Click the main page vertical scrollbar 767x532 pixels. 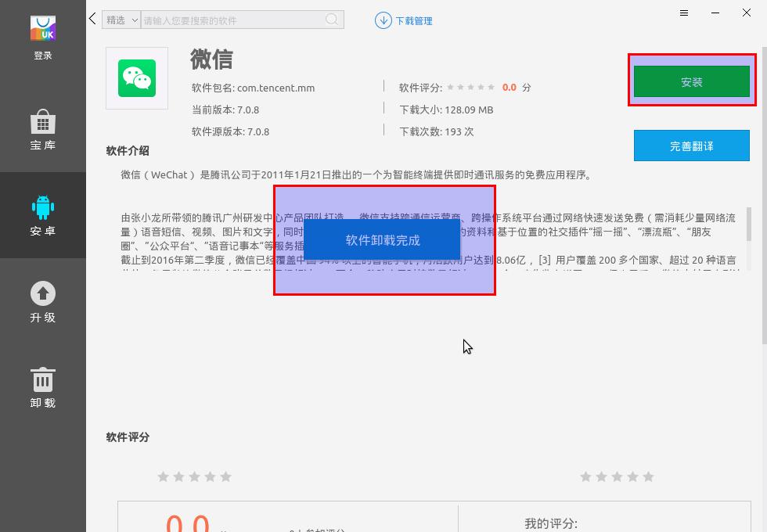[764, 196]
